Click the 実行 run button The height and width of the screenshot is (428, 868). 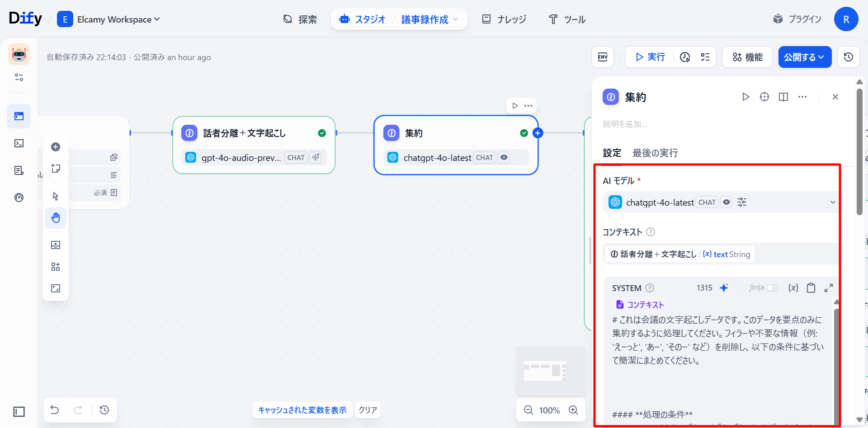[650, 57]
